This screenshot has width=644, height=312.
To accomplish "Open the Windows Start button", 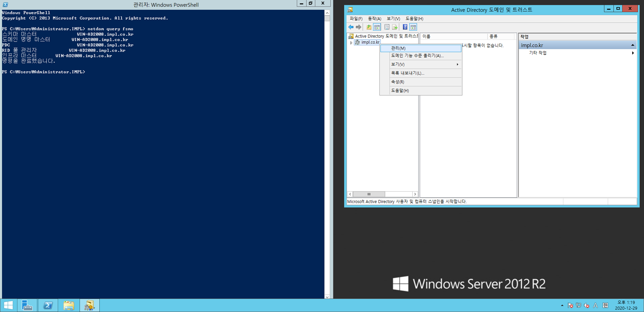I will 8,305.
